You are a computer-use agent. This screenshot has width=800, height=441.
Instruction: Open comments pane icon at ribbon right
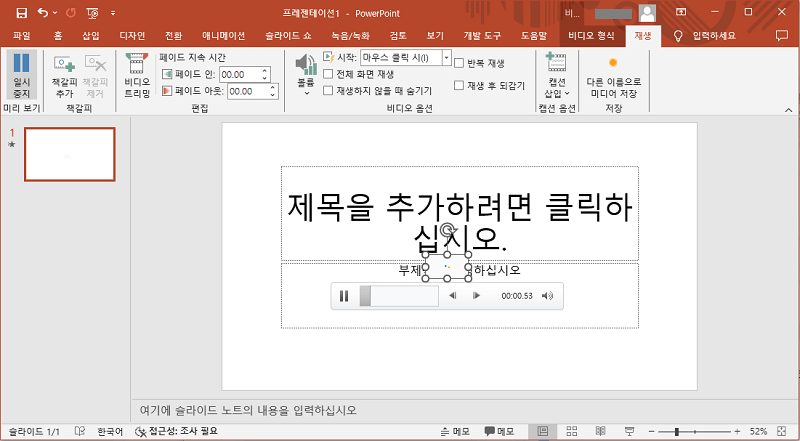(x=781, y=36)
